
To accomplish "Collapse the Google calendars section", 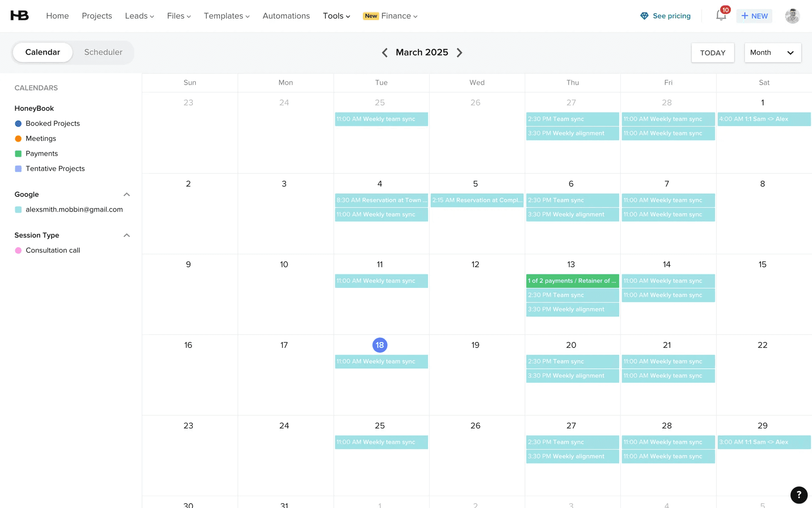I will 126,194.
